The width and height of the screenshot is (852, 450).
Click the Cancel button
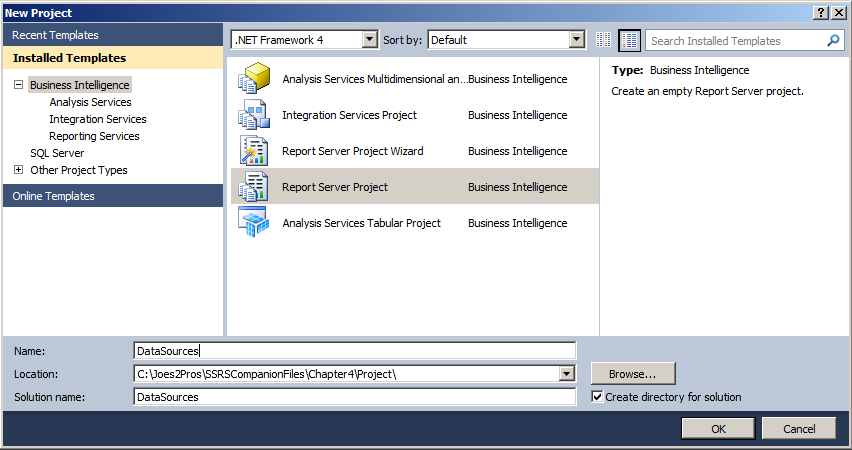tap(799, 429)
